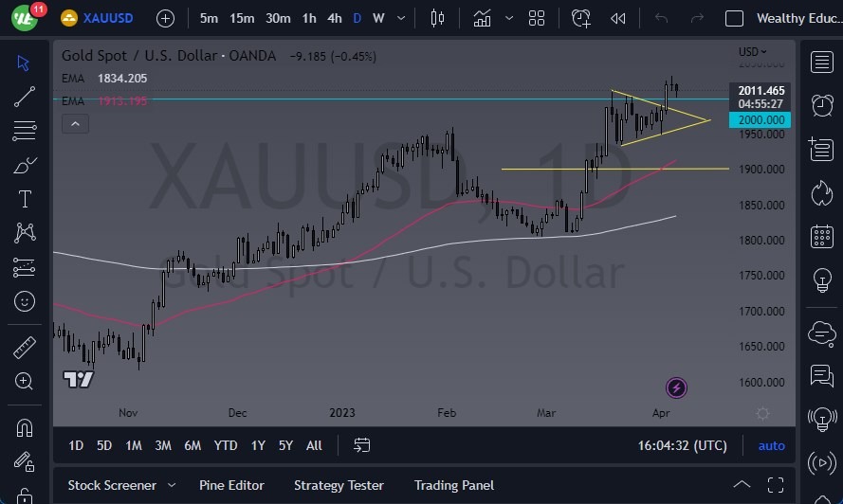843x504 pixels.
Task: Open the Pine Editor tab
Action: coord(231,485)
